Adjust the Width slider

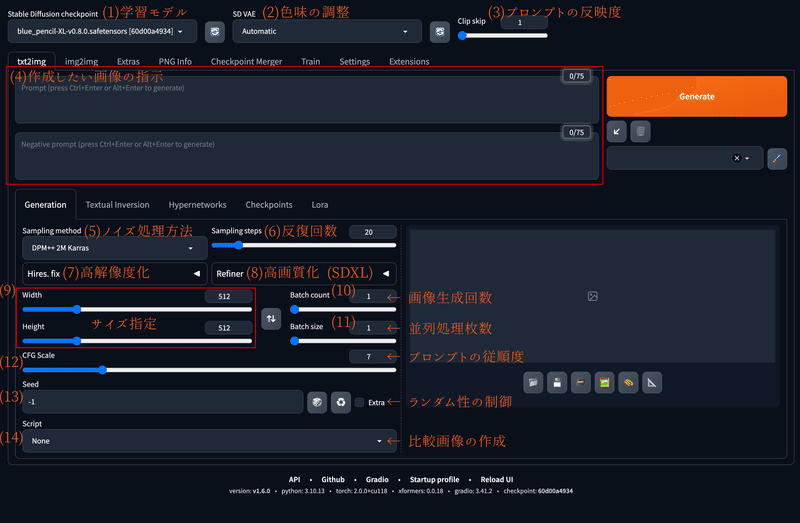pyautogui.click(x=137, y=309)
